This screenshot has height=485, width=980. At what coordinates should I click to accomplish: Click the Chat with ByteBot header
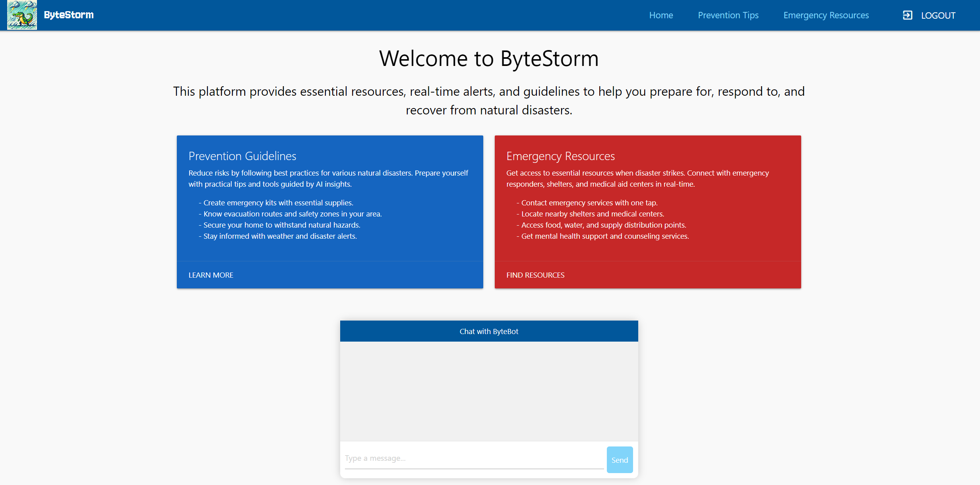pyautogui.click(x=489, y=331)
